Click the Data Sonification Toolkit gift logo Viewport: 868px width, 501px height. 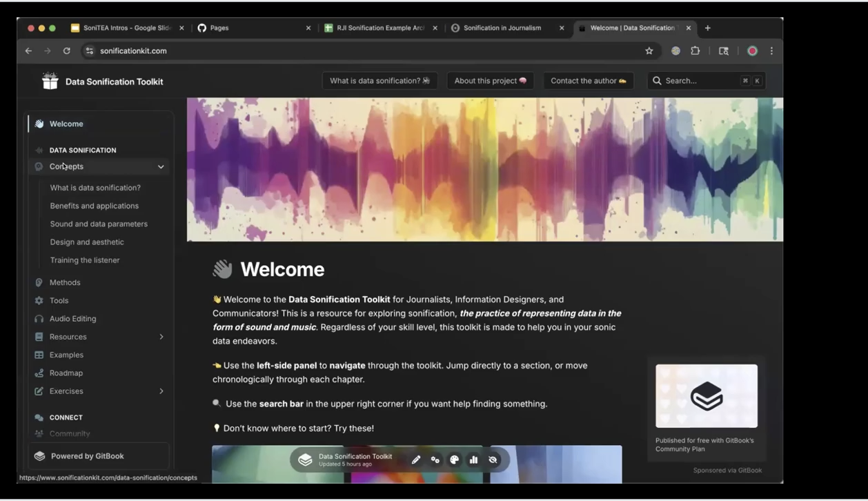(50, 81)
